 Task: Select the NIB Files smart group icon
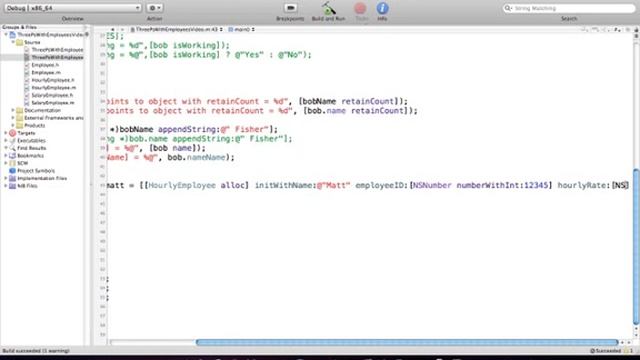13,186
